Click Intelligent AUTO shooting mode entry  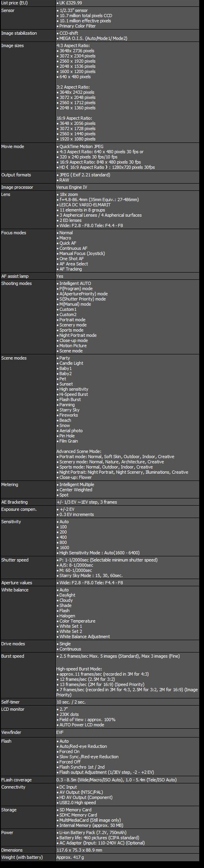[x=75, y=283]
